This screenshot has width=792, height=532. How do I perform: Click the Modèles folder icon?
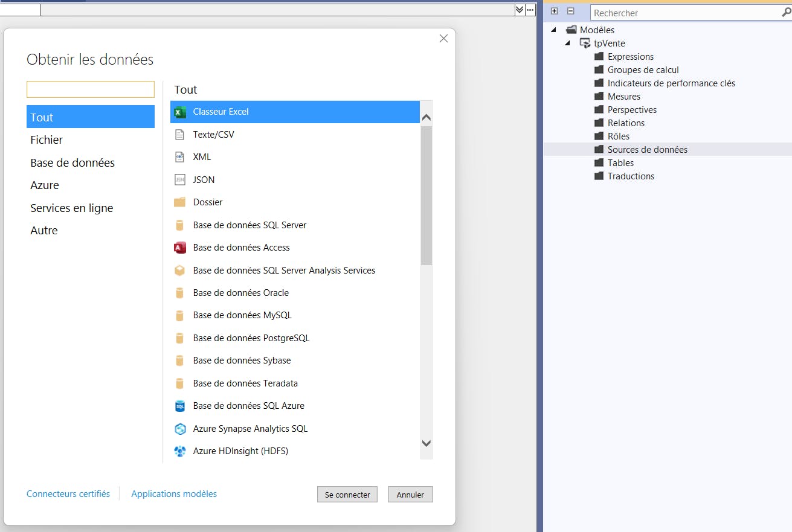point(571,30)
